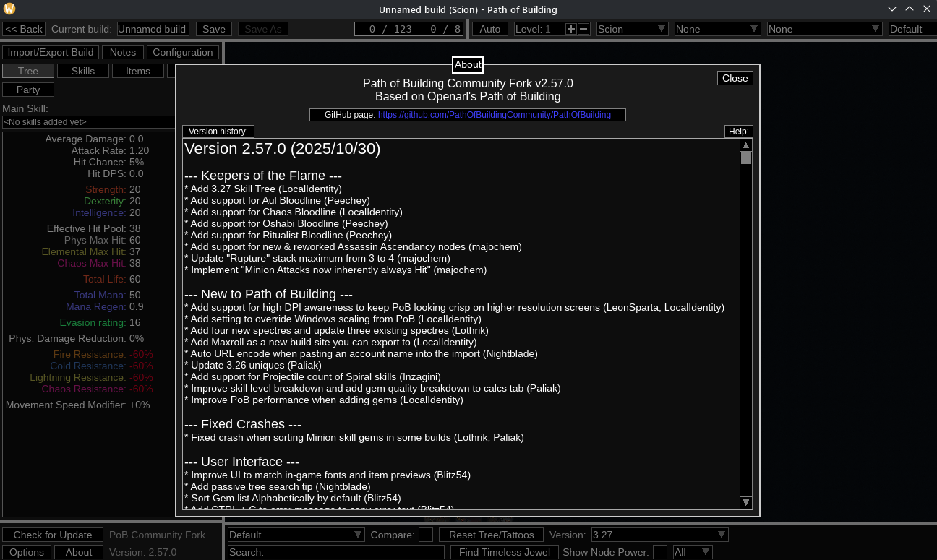This screenshot has width=937, height=560.
Task: Click the "Fire Resistance: -60%" stat
Action: (x=103, y=354)
